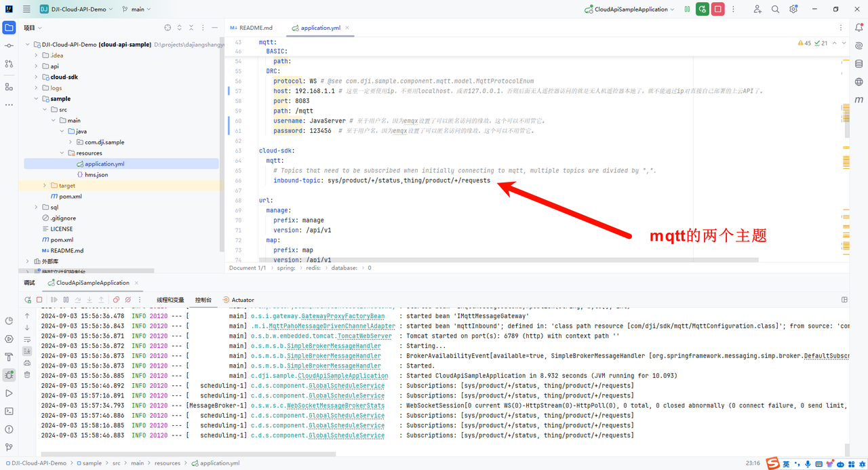Open the Pull Requests tool window
868x470 pixels.
coord(9,64)
